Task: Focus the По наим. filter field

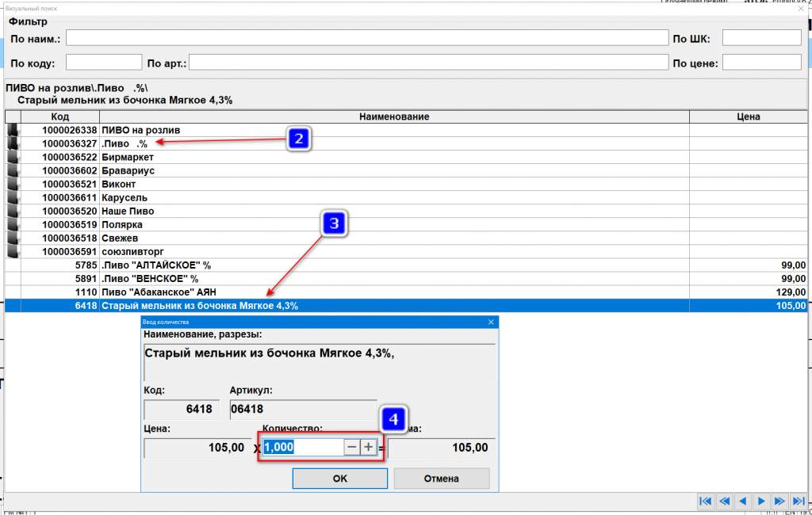Action: click(367, 38)
